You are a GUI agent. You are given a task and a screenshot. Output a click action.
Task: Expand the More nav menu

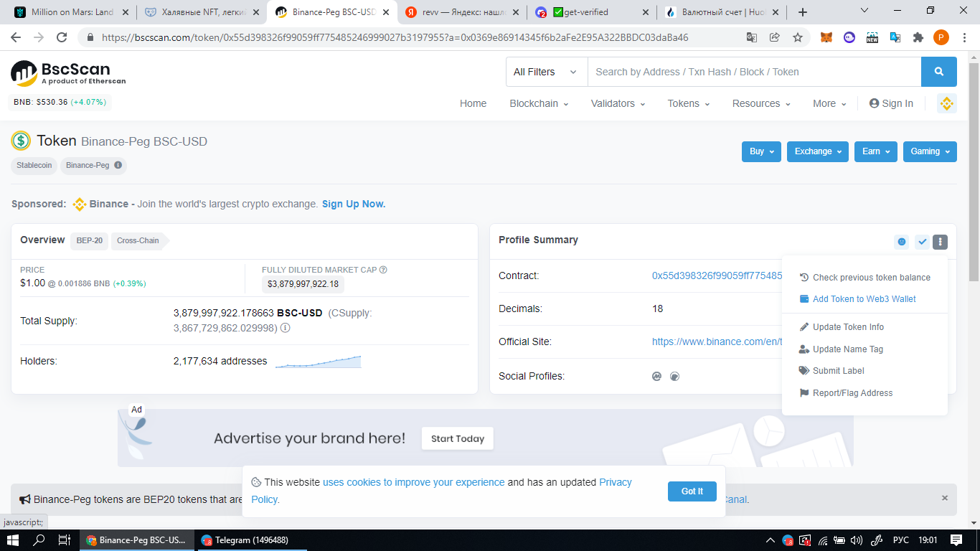pyautogui.click(x=829, y=103)
